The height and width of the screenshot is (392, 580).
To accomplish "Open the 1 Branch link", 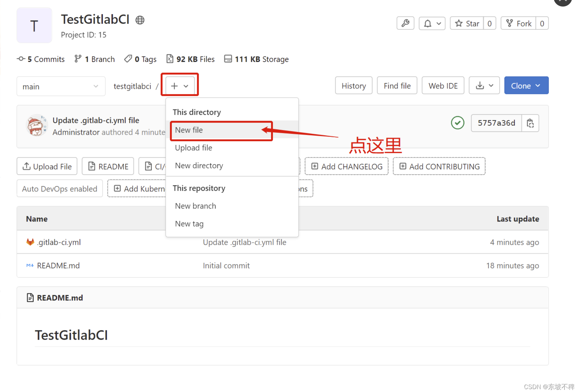I will point(95,59).
